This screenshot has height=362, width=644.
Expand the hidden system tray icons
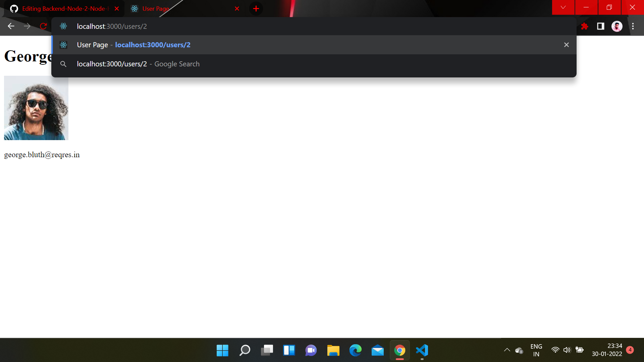507,350
